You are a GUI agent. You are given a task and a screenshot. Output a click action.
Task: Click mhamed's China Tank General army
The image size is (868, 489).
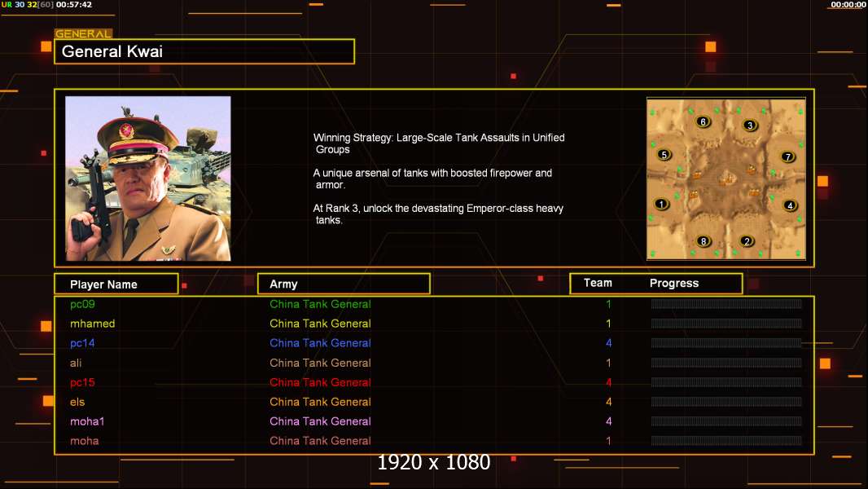(x=320, y=324)
